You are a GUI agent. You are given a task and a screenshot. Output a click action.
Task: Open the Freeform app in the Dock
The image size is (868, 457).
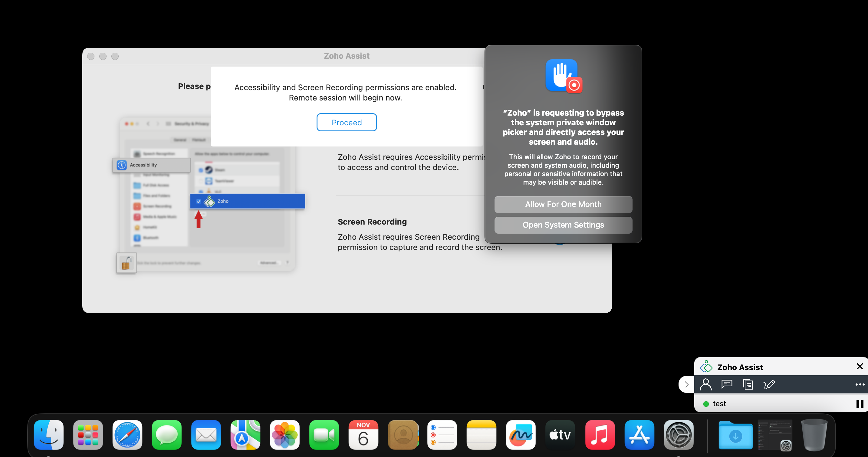pos(521,435)
